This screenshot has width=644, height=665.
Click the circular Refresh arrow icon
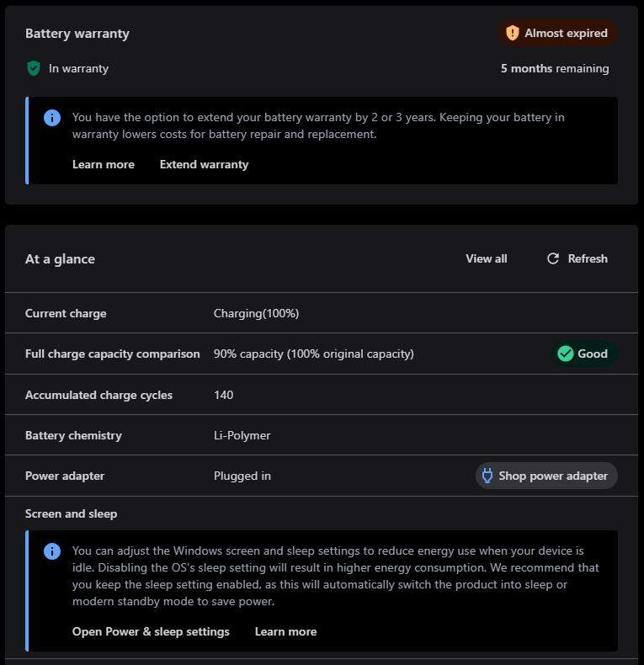(553, 258)
